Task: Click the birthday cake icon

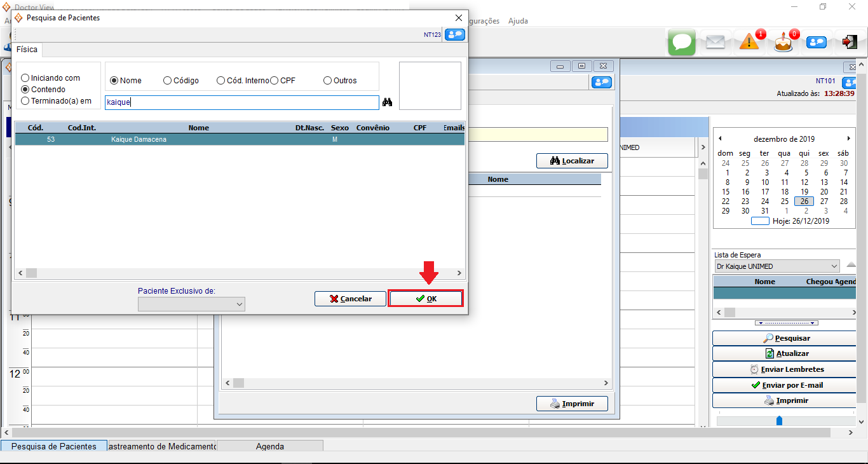Action: (783, 43)
